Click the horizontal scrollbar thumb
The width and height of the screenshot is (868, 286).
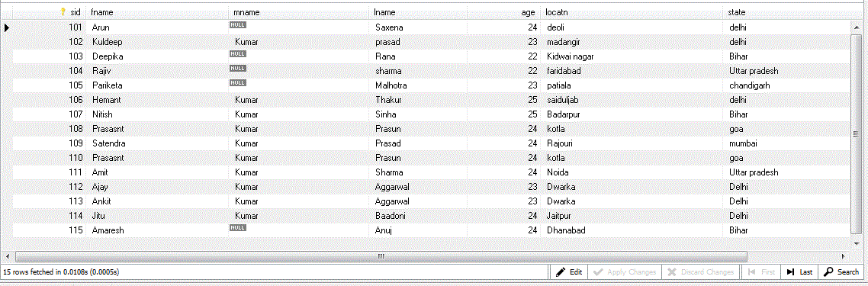coord(381,257)
